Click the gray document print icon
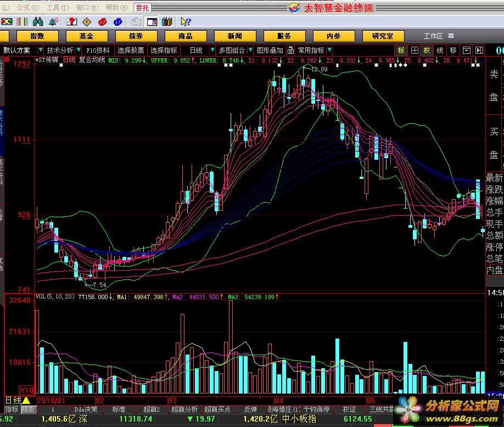This screenshot has width=504, height=427. (x=136, y=21)
